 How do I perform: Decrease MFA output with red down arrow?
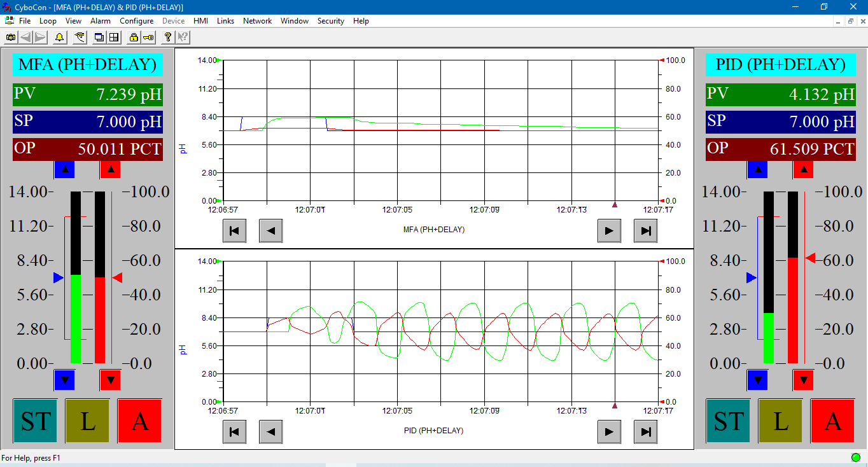(110, 380)
